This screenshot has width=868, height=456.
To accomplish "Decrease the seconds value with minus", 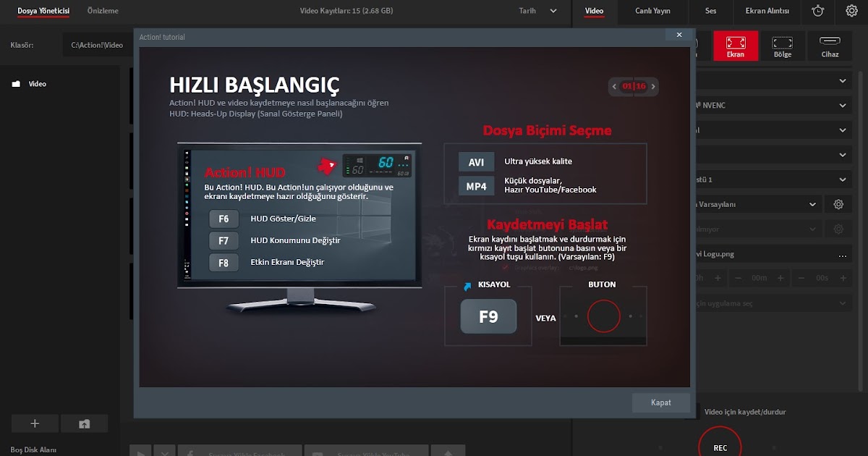I will tap(799, 278).
